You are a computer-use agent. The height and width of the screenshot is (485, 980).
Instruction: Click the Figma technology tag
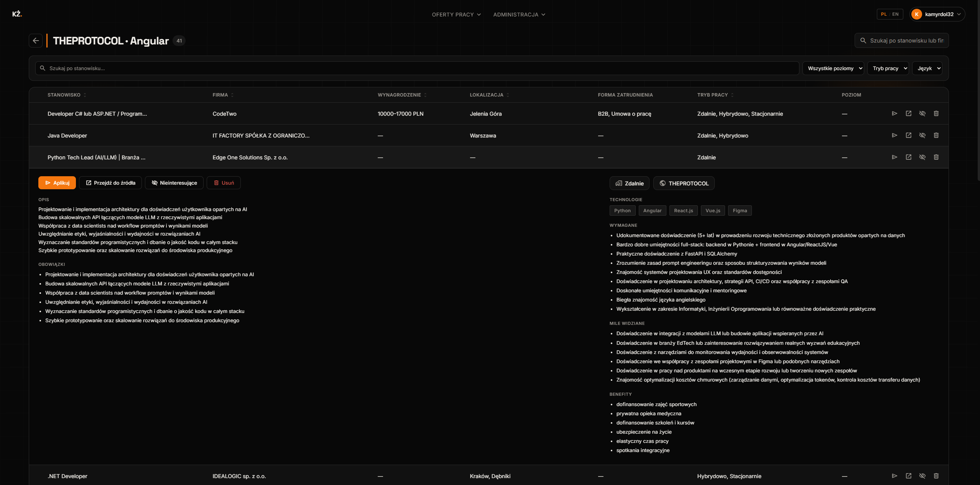tap(740, 210)
